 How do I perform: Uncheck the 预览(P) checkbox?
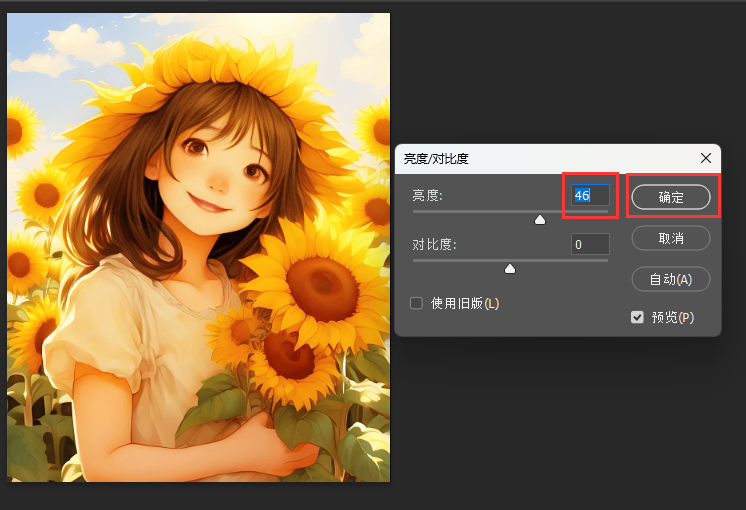tap(637, 317)
